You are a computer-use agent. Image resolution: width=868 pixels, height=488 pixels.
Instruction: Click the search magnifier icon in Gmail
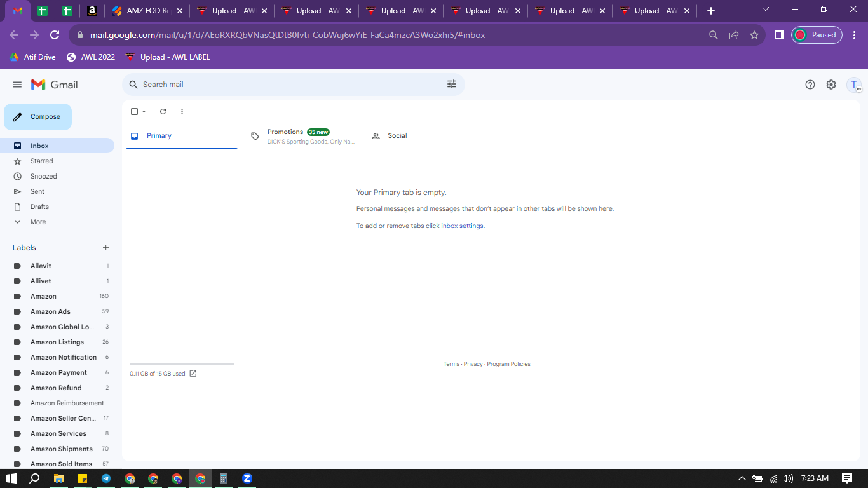pyautogui.click(x=133, y=85)
